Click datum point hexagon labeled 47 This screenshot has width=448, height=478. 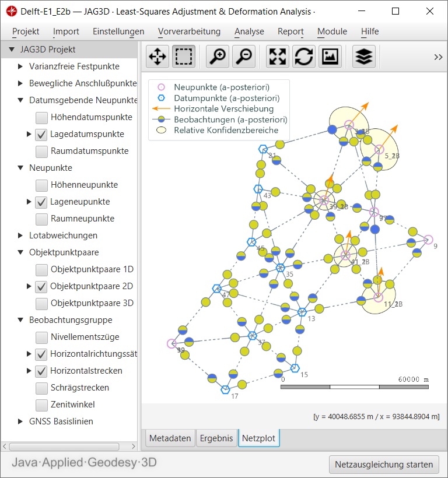pos(217,289)
